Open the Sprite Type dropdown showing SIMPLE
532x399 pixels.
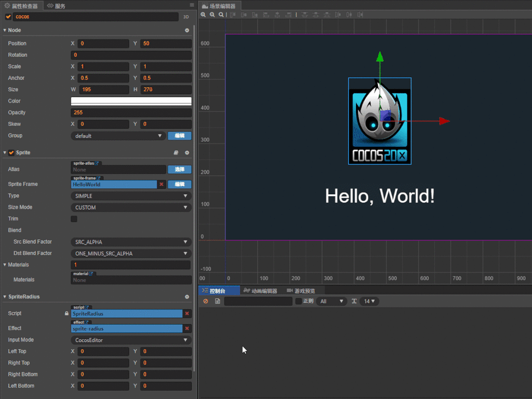point(131,195)
